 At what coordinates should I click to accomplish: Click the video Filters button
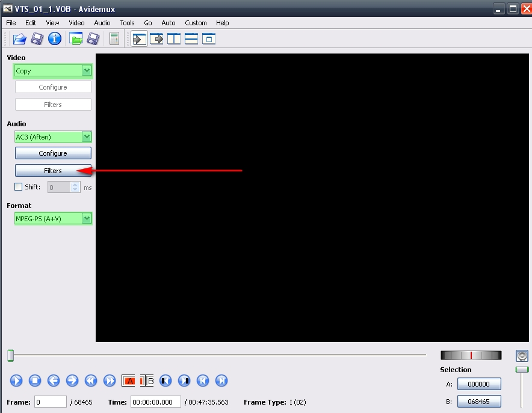pos(53,105)
